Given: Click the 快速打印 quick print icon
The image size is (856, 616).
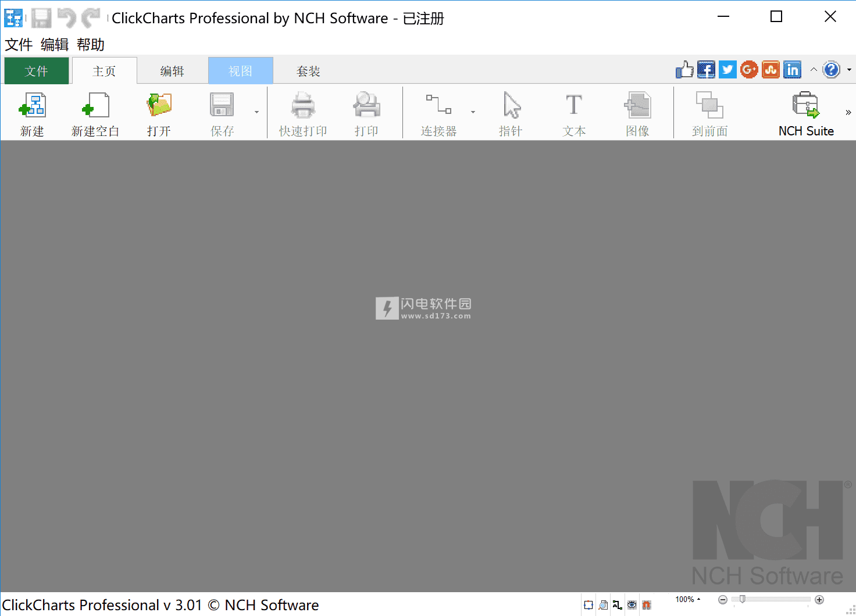Looking at the screenshot, I should click(303, 106).
